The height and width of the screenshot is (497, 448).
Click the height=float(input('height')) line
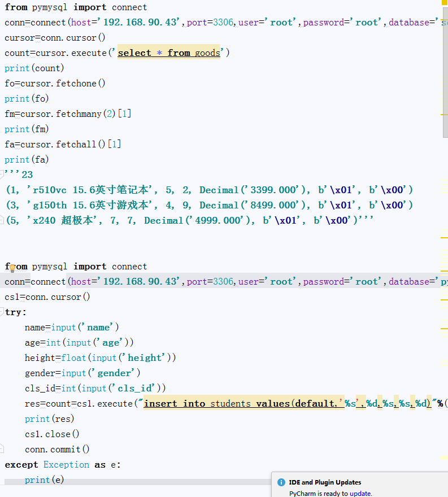pos(100,358)
